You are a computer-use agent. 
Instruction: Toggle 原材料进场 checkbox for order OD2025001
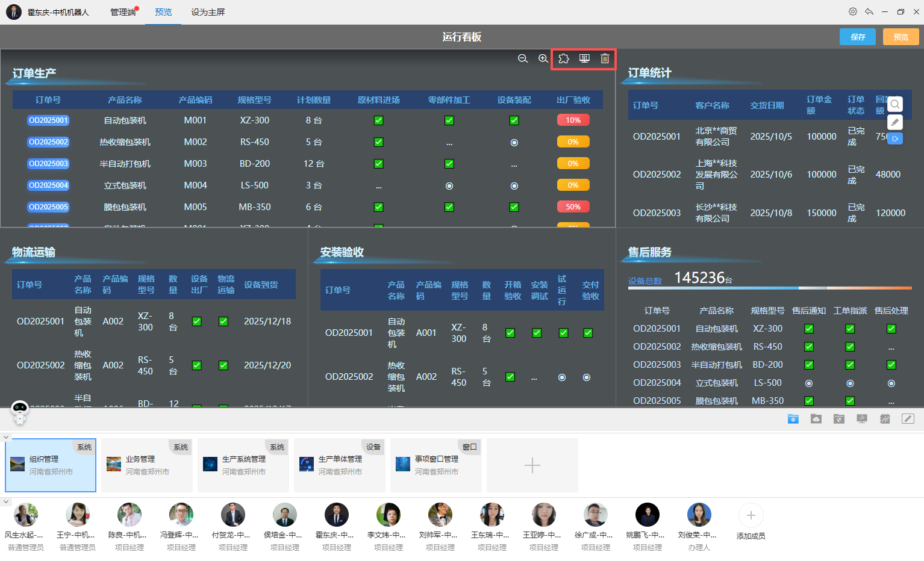point(379,120)
